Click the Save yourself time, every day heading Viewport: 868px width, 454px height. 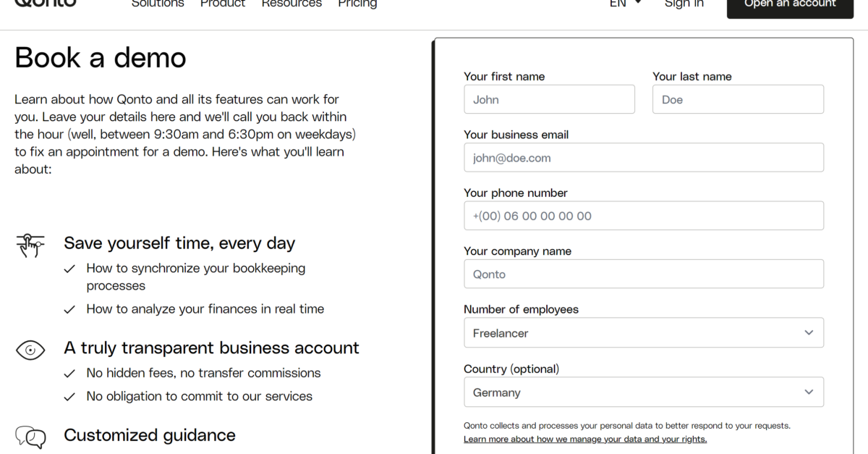(x=179, y=243)
